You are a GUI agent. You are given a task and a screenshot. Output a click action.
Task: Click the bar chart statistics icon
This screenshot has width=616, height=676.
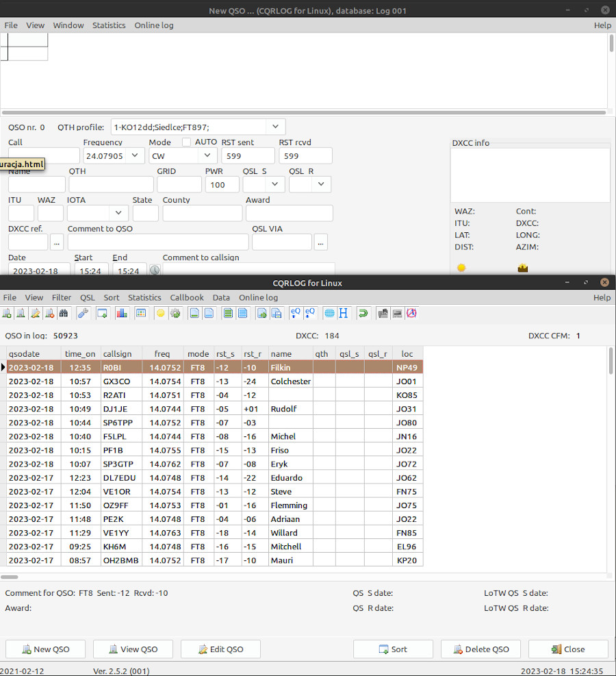122,314
